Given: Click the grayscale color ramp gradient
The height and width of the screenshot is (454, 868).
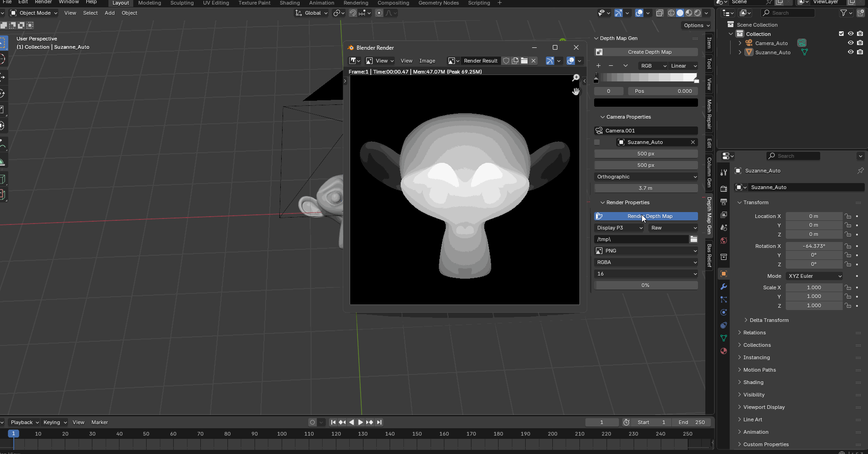Looking at the screenshot, I should point(646,78).
